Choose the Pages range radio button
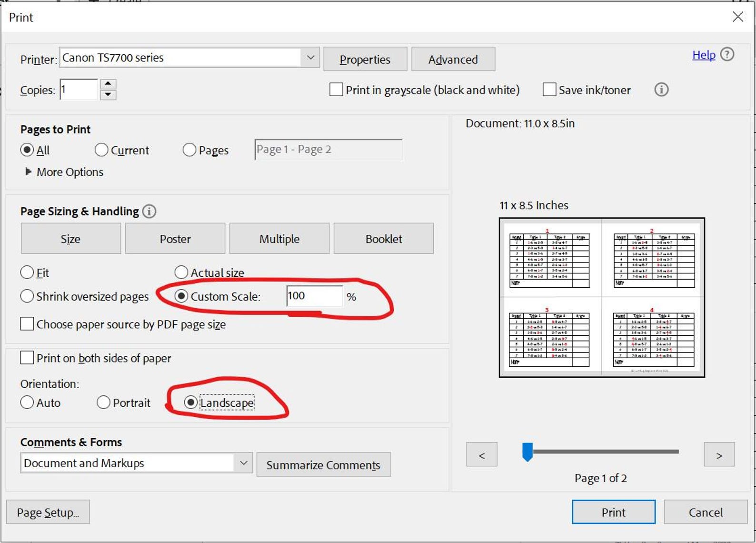The image size is (756, 543). pos(189,150)
